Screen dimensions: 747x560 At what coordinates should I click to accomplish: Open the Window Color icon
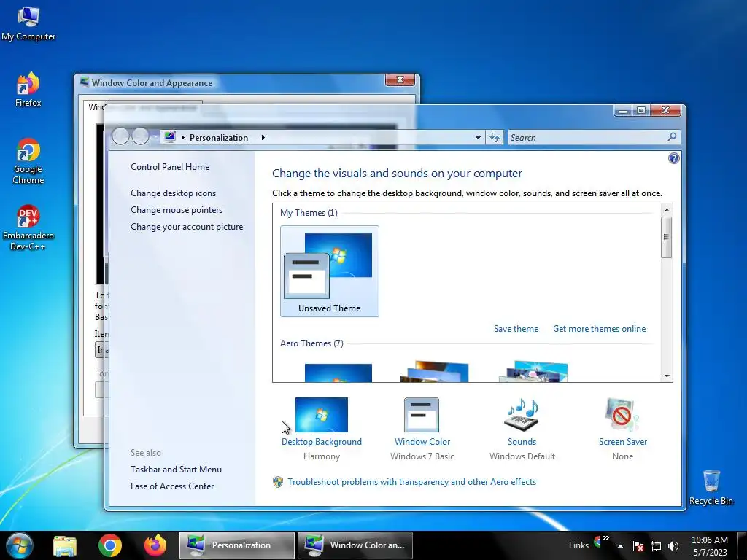coord(422,415)
